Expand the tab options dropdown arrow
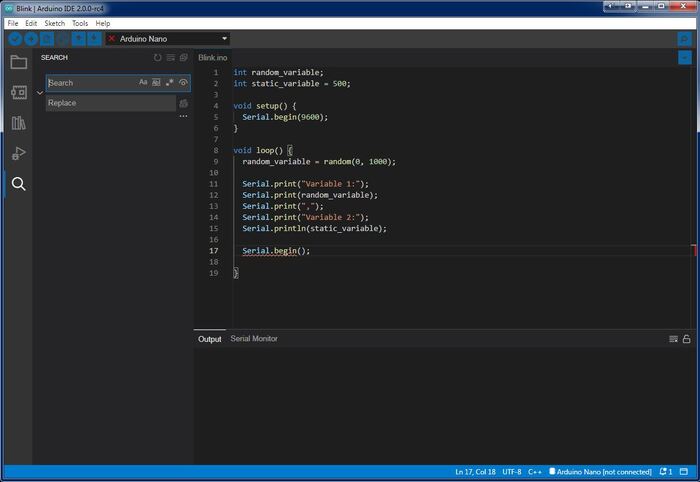The width and height of the screenshot is (700, 482). click(684, 58)
